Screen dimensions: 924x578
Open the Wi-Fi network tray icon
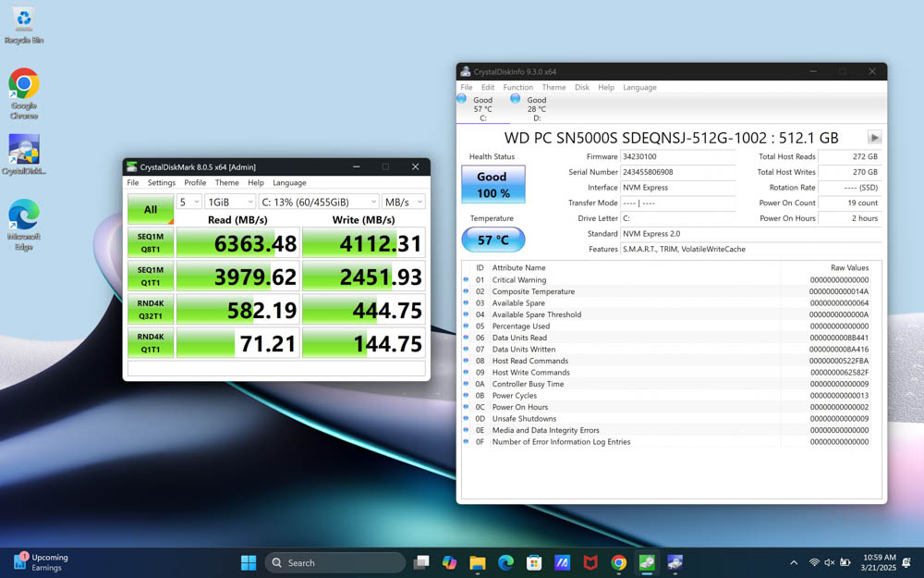[814, 562]
